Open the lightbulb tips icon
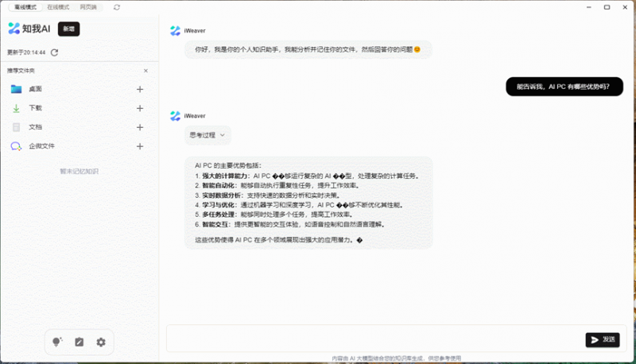 (56, 342)
